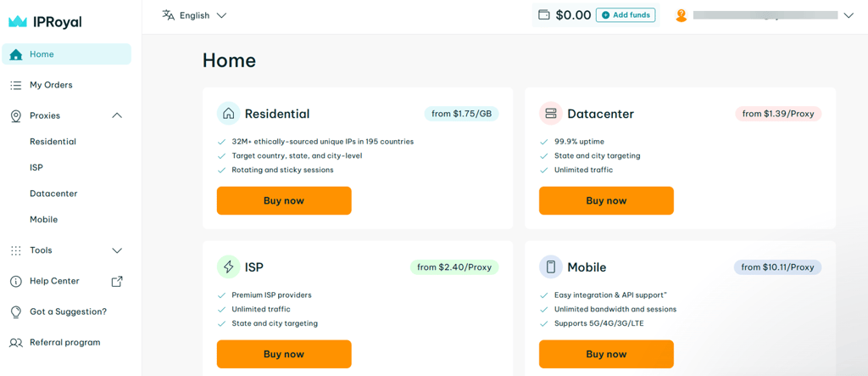Click the Tools grid icon
The height and width of the screenshot is (376, 868).
pos(16,250)
